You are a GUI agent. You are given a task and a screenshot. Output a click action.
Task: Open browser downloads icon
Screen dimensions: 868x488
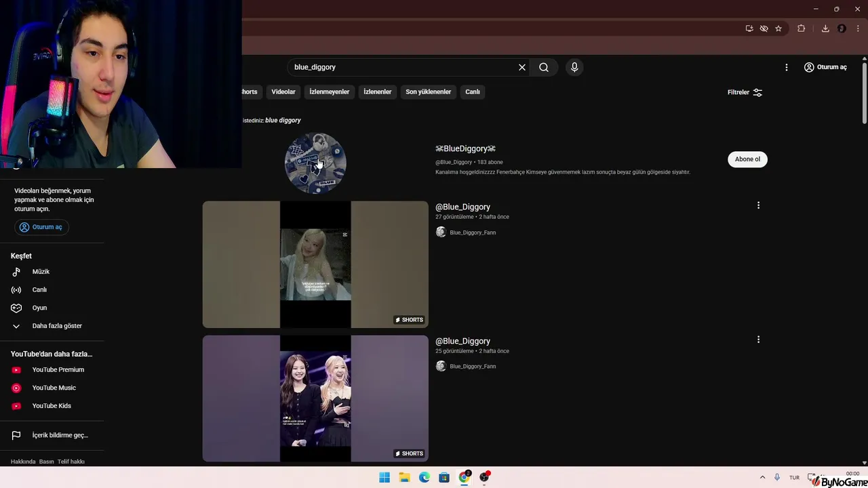825,28
